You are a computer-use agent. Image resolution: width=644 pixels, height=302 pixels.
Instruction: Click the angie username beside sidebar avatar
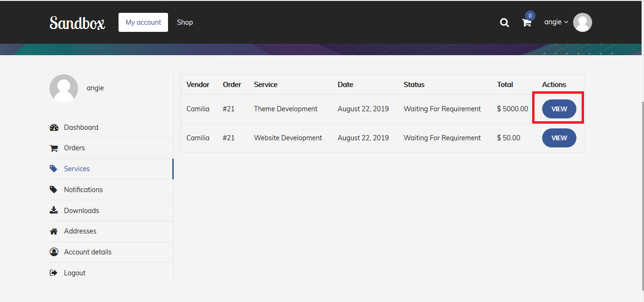(x=95, y=88)
